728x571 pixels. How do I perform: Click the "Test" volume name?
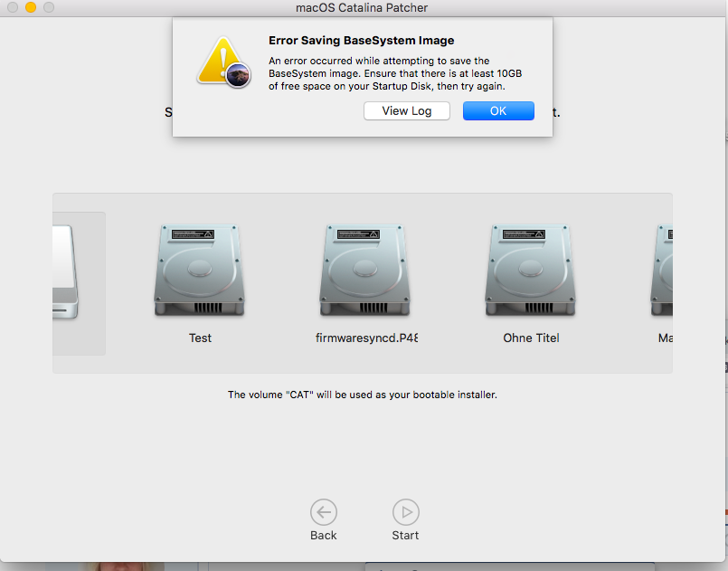(200, 338)
